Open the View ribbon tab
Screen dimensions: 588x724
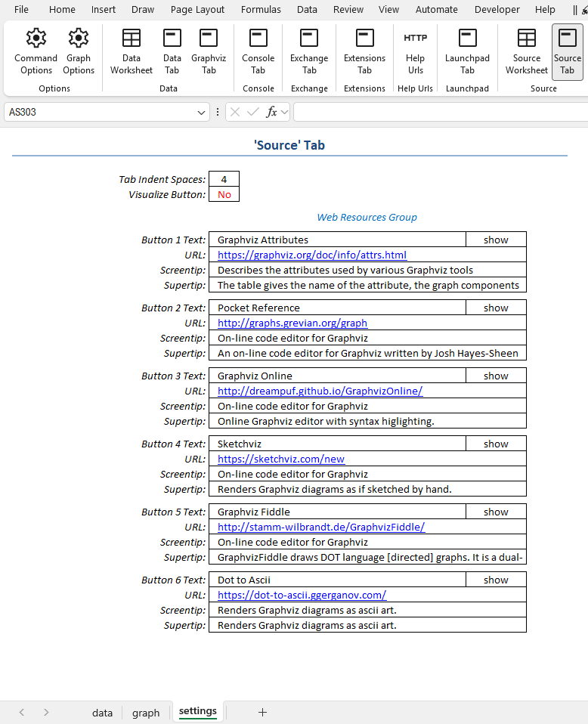(x=388, y=9)
